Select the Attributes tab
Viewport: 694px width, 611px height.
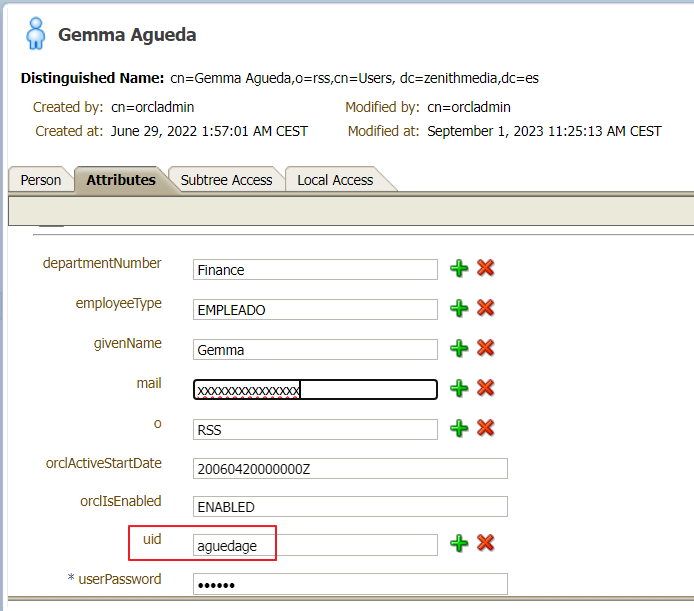(120, 180)
